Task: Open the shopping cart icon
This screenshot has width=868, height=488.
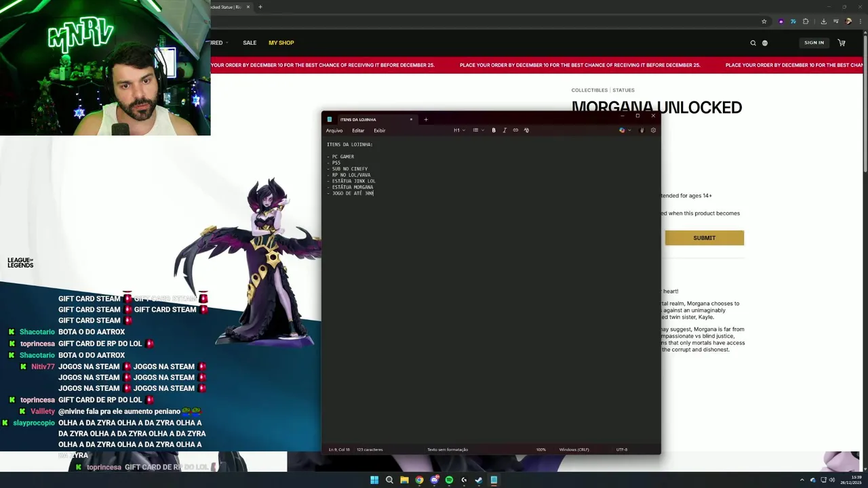Action: (842, 43)
